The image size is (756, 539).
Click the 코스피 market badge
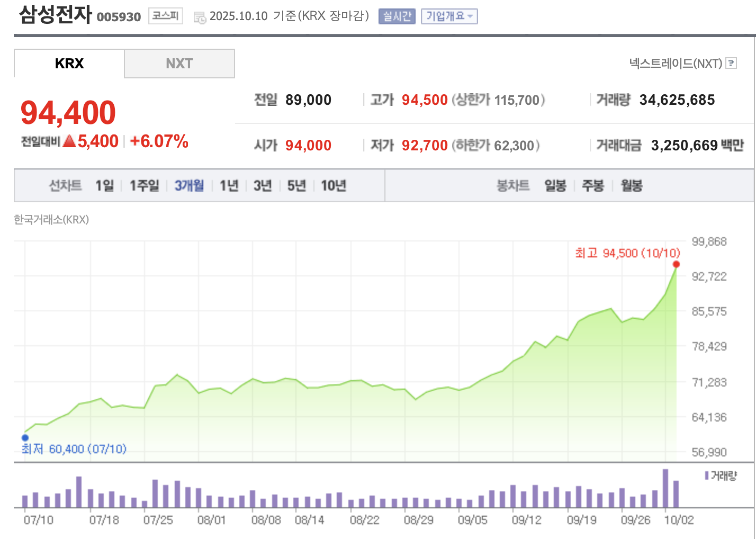click(x=166, y=16)
